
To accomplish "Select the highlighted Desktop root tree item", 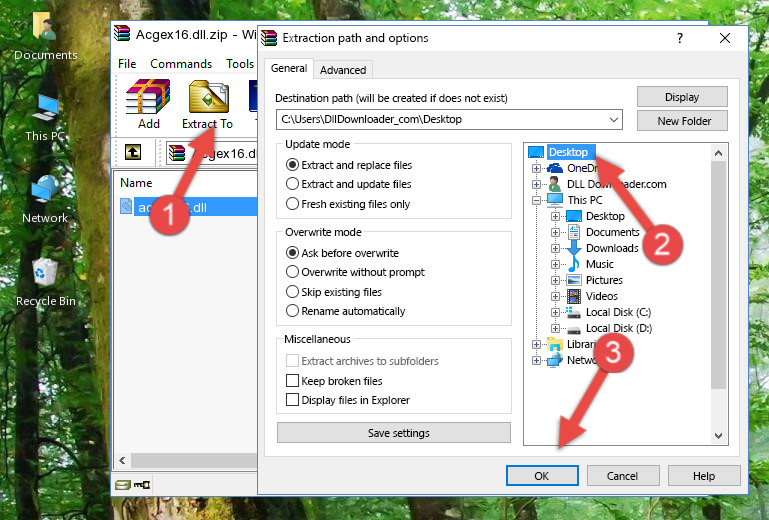I will click(571, 152).
